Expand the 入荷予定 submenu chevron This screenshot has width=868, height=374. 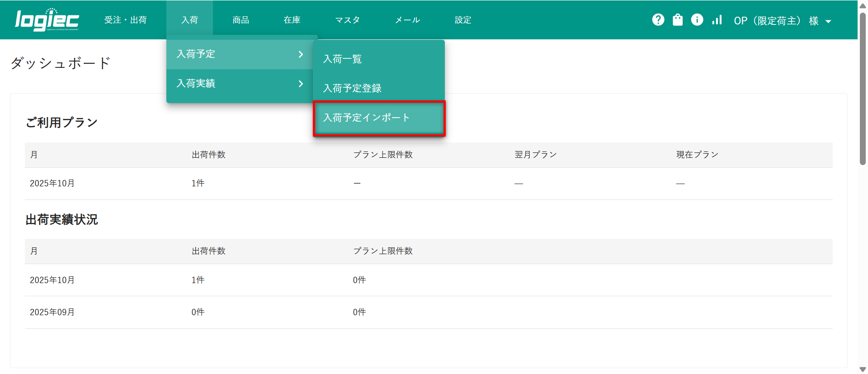click(x=301, y=54)
